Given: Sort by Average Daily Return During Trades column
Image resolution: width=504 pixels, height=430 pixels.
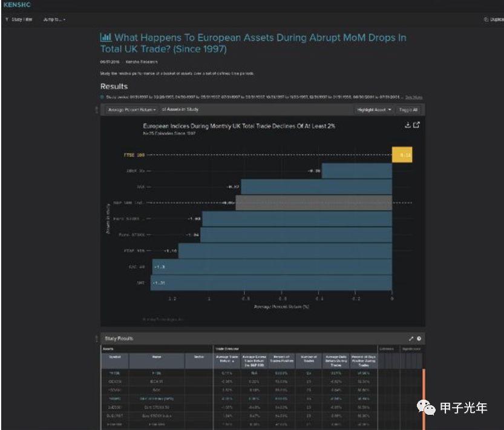Looking at the screenshot, I should point(336,361).
